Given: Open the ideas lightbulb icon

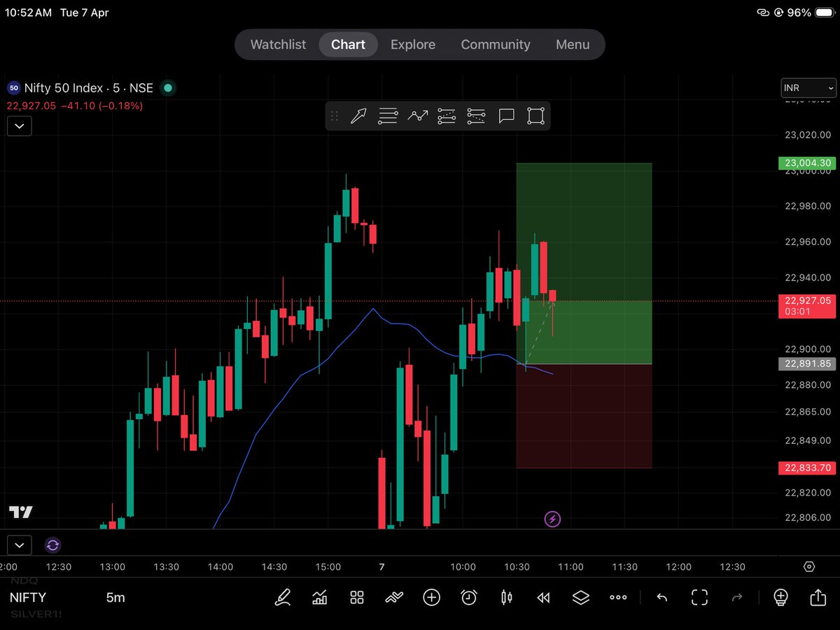Looking at the screenshot, I should coord(780,597).
